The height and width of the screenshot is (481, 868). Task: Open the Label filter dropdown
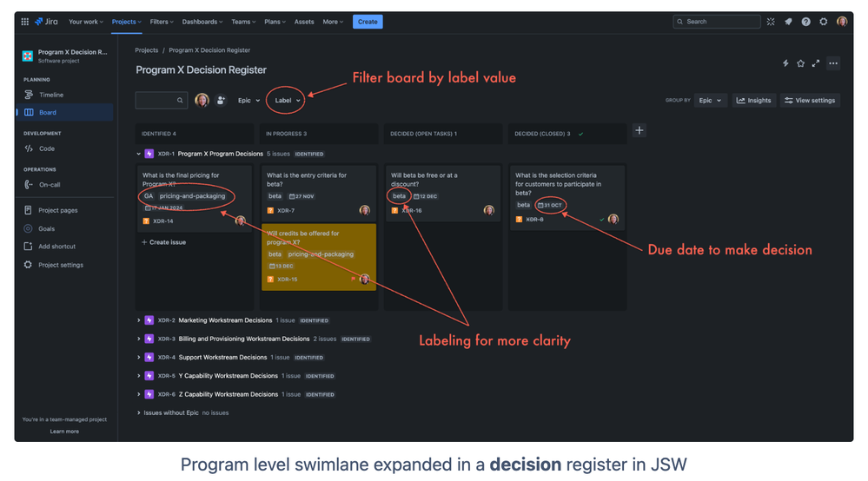click(x=288, y=100)
